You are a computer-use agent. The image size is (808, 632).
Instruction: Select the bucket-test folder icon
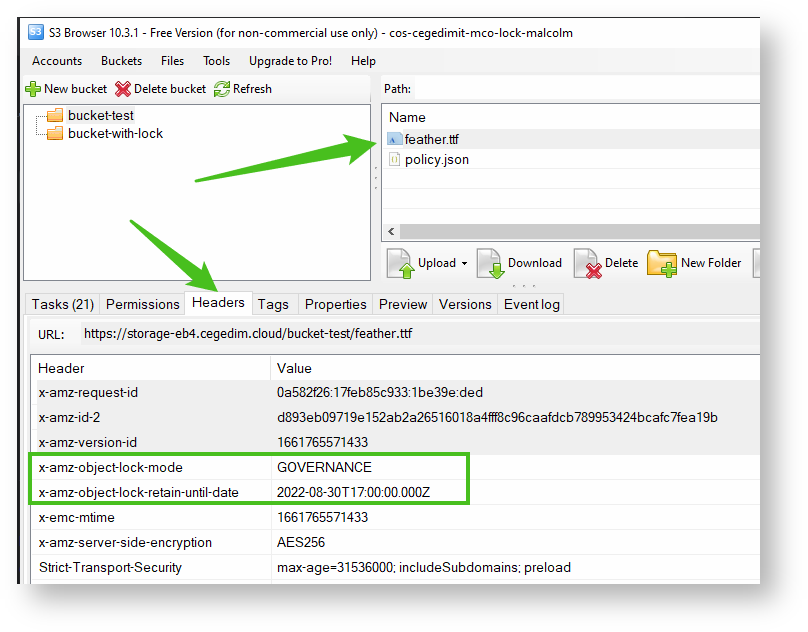tap(55, 115)
